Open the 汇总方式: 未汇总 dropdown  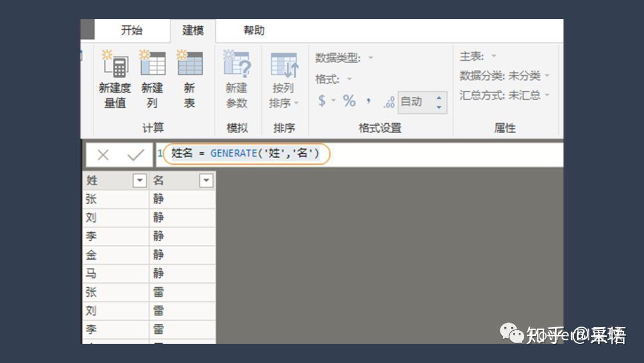547,95
